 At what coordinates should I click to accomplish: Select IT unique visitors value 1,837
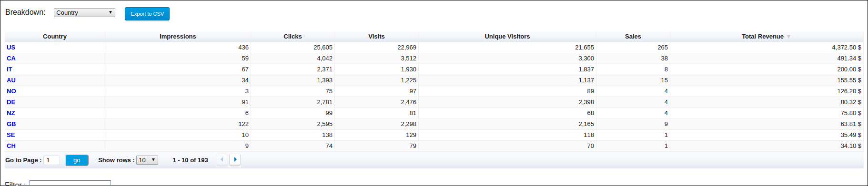pyautogui.click(x=586, y=69)
